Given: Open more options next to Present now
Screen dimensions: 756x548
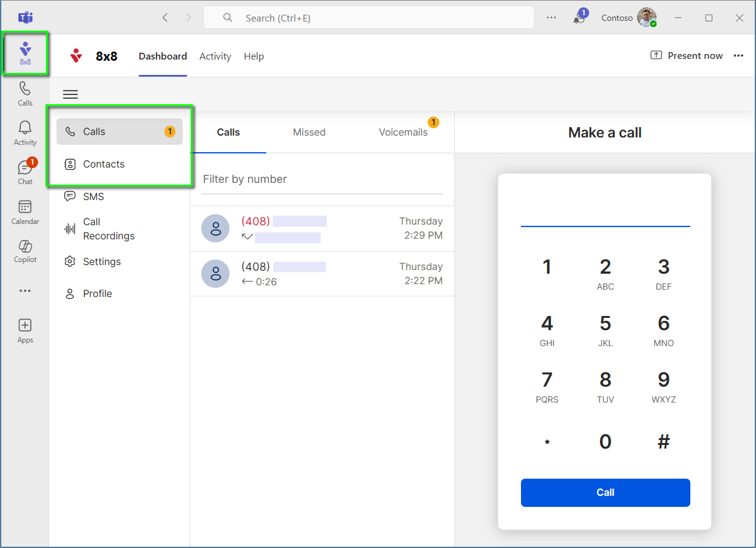Looking at the screenshot, I should click(738, 56).
